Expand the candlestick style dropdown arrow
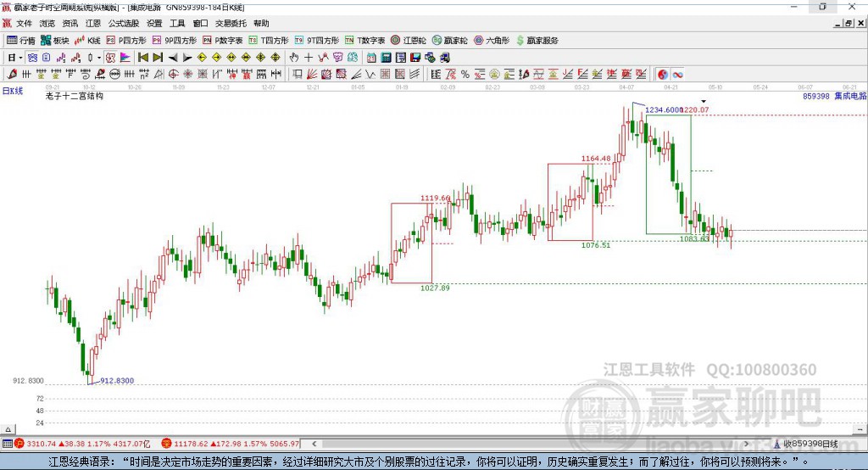The width and height of the screenshot is (868, 470). 99,58
